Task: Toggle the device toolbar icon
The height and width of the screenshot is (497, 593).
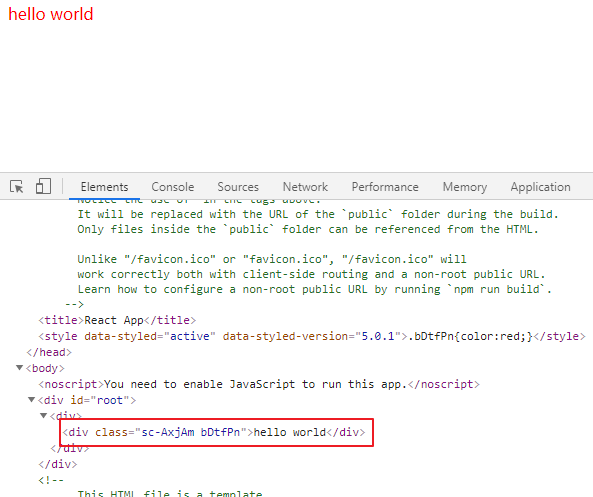Action: point(43,186)
